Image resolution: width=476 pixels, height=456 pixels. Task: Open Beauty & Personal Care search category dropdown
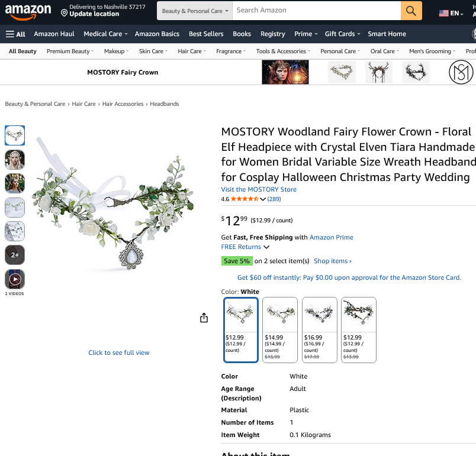click(195, 11)
